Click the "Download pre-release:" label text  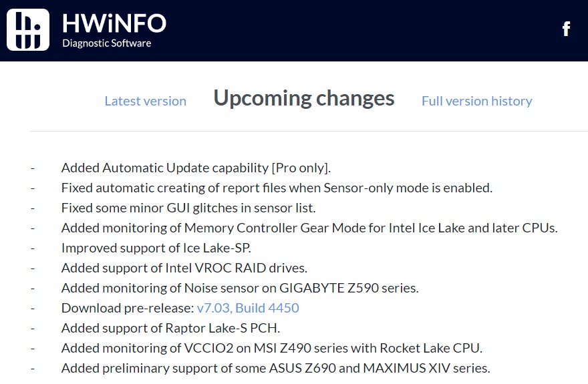click(127, 308)
